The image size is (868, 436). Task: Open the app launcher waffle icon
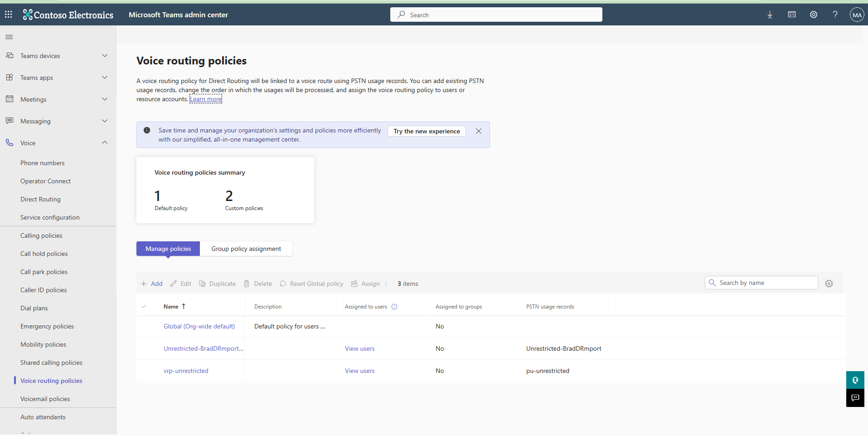(x=8, y=15)
